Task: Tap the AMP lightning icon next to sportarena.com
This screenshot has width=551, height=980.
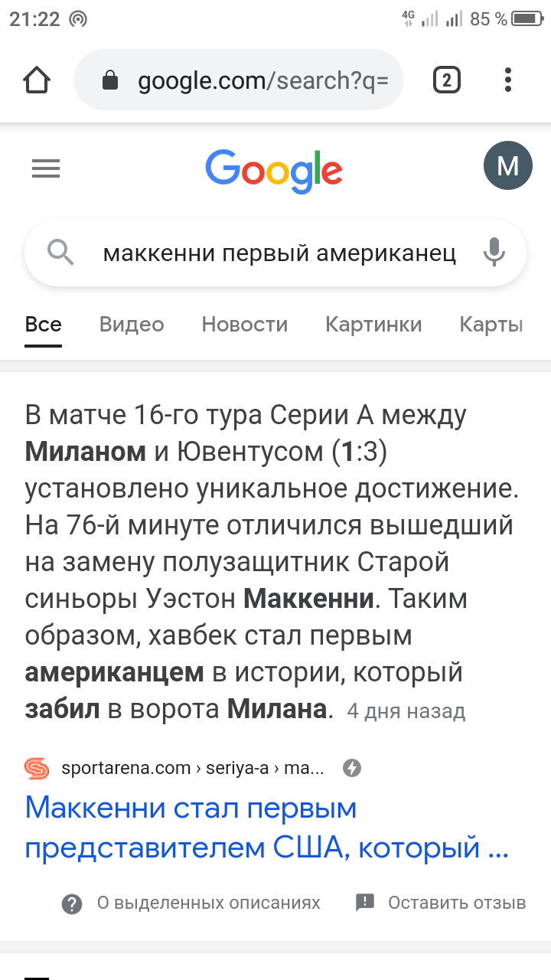Action: [x=352, y=768]
